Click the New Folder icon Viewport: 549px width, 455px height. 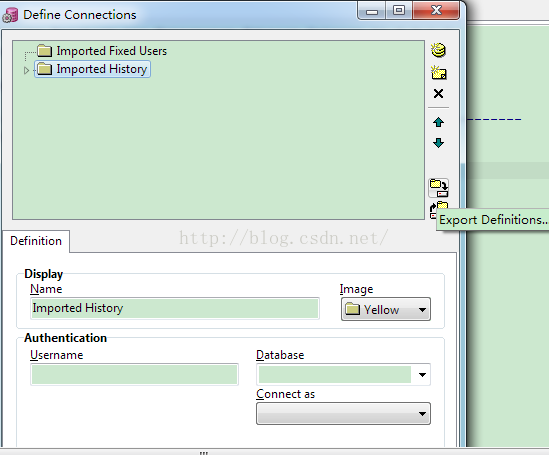click(438, 73)
